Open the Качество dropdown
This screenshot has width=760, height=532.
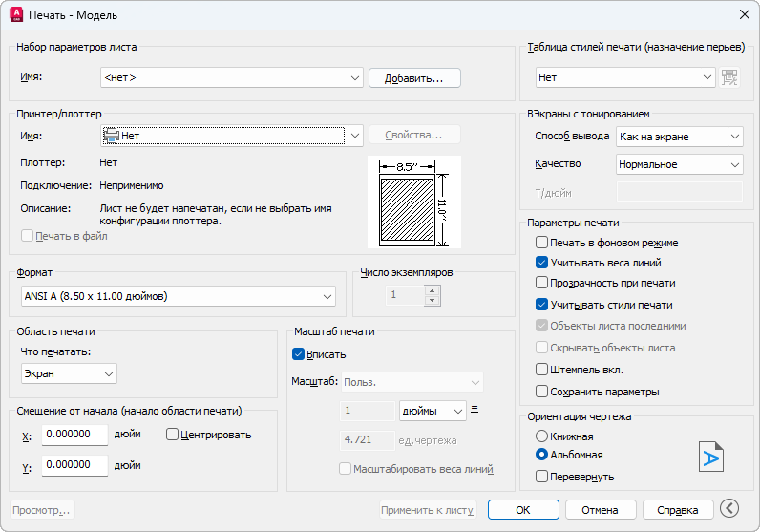click(679, 164)
